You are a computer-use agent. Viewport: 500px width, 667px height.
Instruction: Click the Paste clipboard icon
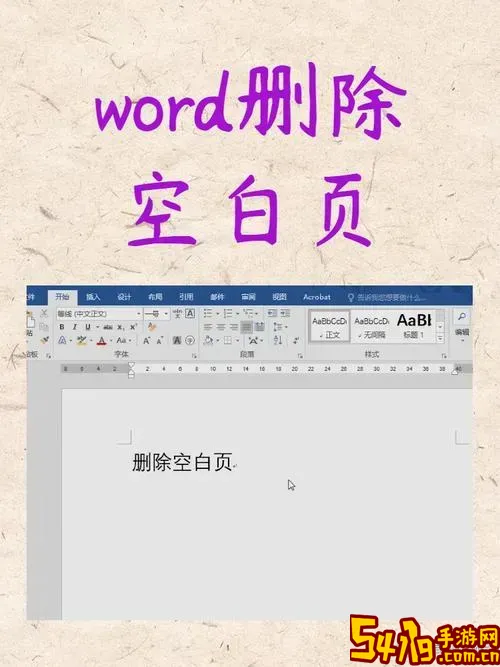coord(30,320)
